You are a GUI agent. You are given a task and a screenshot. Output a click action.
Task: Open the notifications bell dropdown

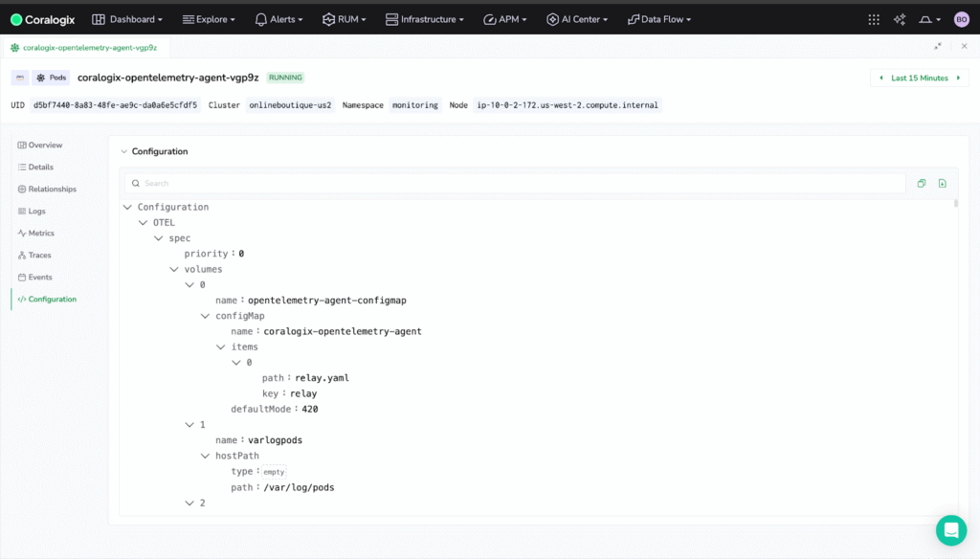(929, 19)
